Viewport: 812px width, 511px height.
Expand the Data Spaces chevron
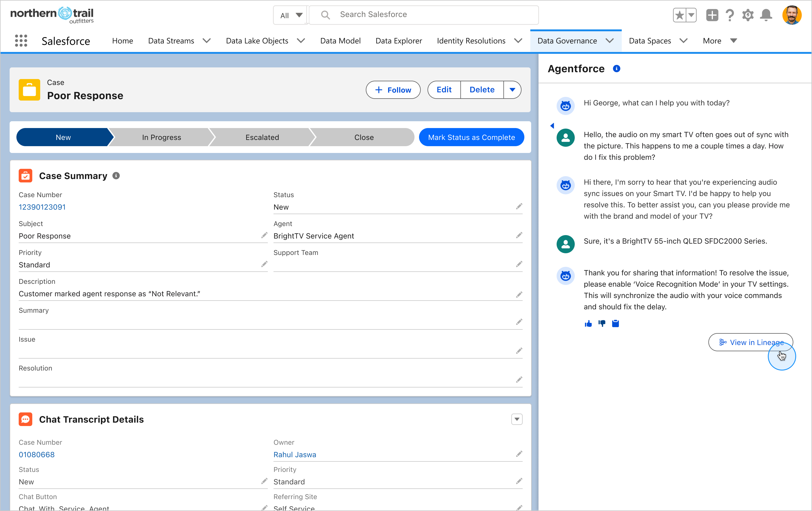683,41
